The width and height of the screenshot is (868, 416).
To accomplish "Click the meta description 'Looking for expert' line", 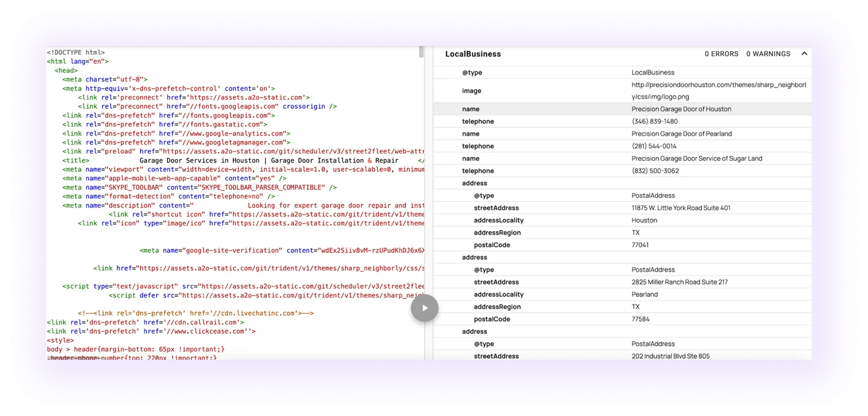I will pyautogui.click(x=243, y=205).
